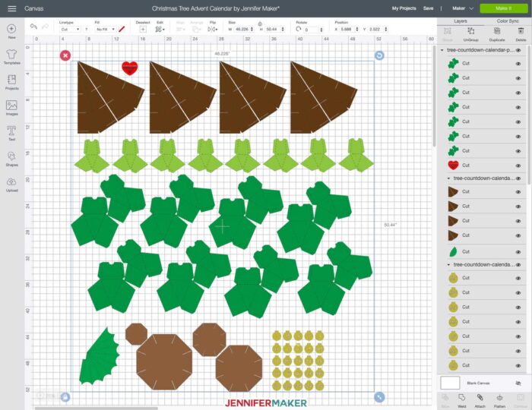Hide the first green Cut layer
Viewport: 532px width, 410px height.
[518, 64]
